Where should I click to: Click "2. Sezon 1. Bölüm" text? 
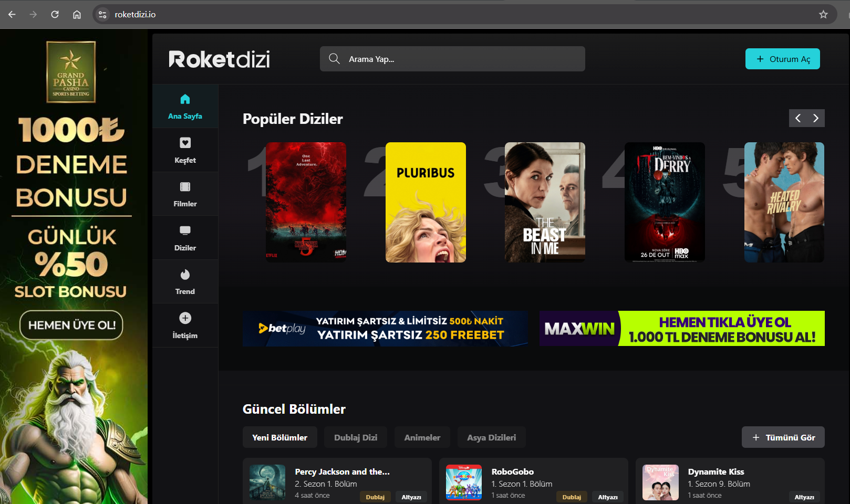pyautogui.click(x=326, y=484)
